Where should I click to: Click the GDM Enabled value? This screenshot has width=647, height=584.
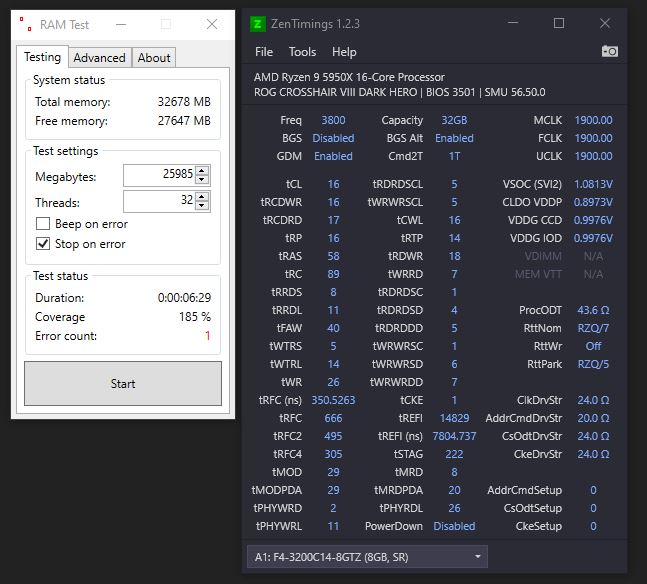(x=333, y=156)
